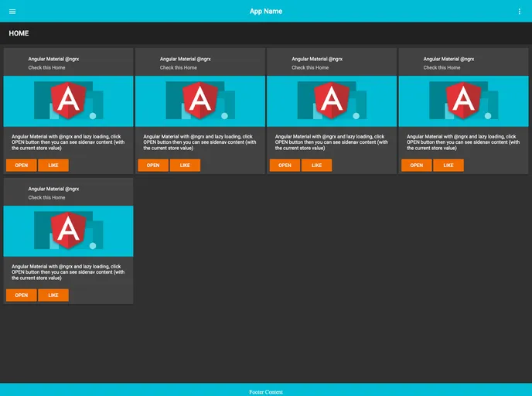Screen dimensions: 532x396
Task: Click LIKE on the third top-row card
Action: tap(316, 166)
